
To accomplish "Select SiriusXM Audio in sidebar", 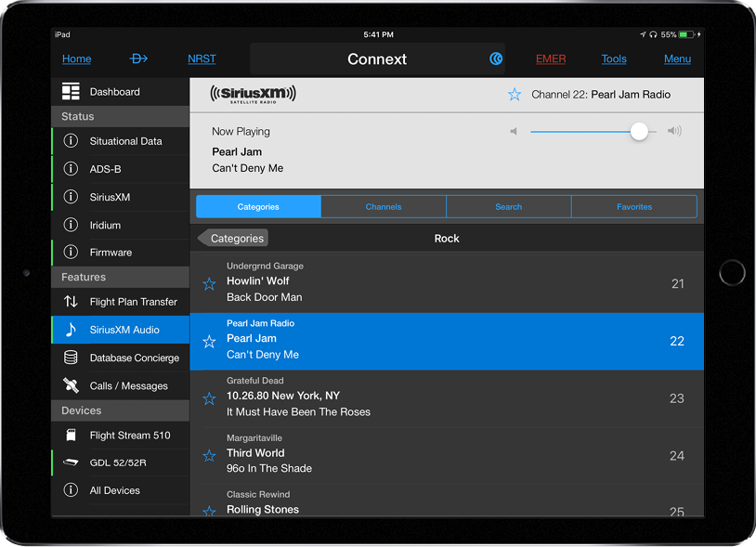I will tap(120, 330).
